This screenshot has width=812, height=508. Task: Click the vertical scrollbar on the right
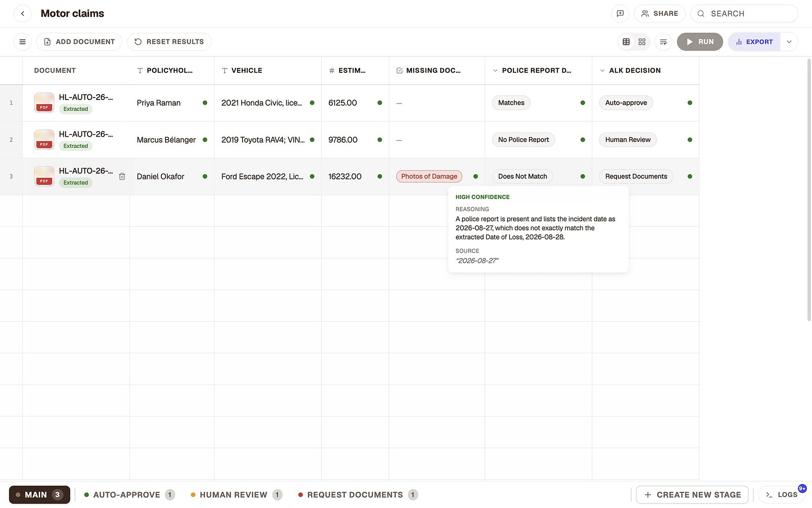coord(809,190)
